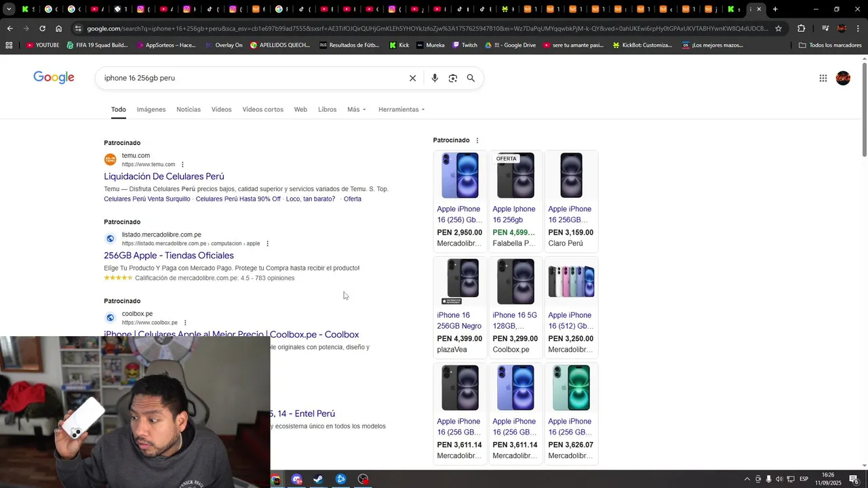This screenshot has width=868, height=488.
Task: Open Claro Perú iPhone PEN 3,159.00 product
Action: (x=570, y=200)
